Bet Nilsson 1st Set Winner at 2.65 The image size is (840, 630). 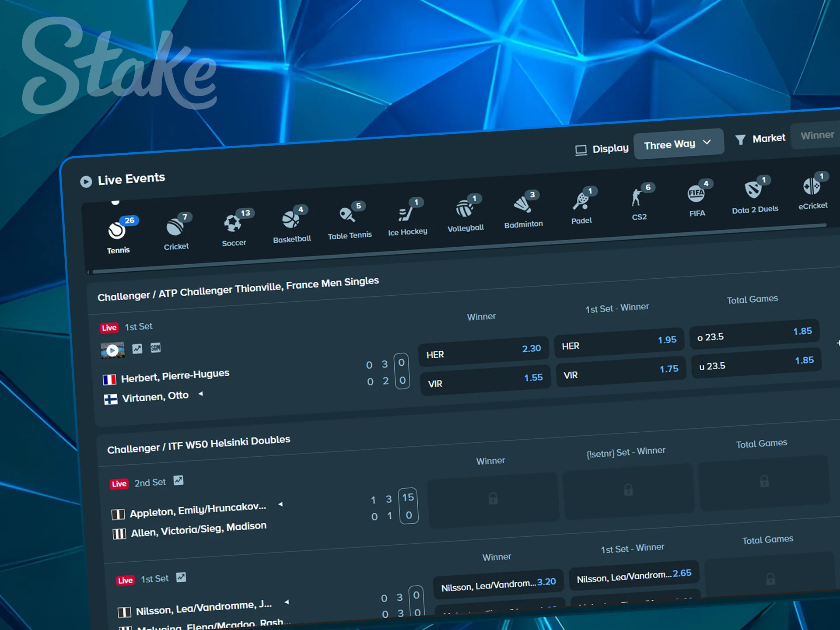pos(634,576)
